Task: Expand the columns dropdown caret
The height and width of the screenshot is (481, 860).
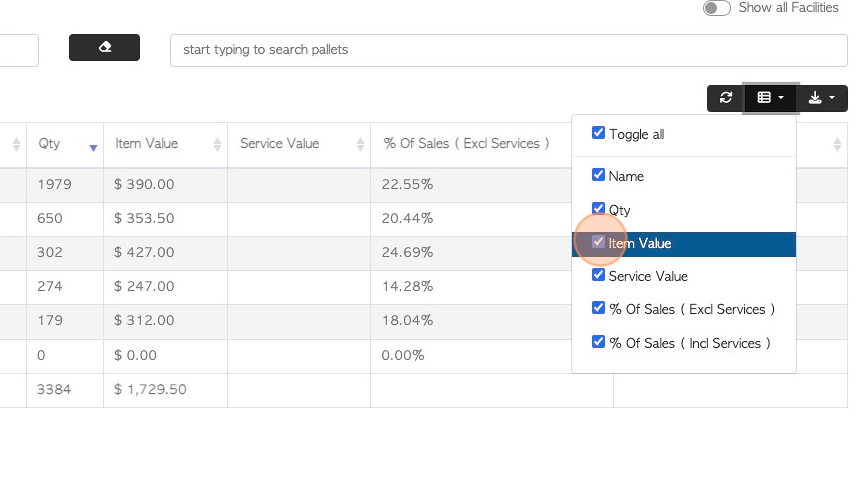Action: (x=781, y=98)
